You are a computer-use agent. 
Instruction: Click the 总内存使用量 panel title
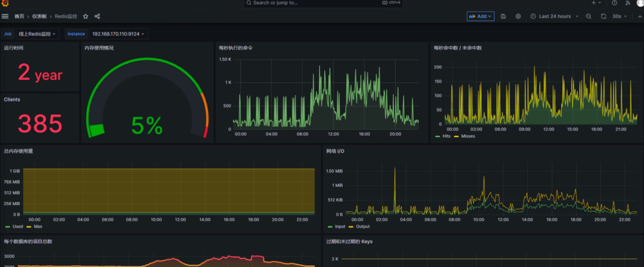[x=19, y=151]
